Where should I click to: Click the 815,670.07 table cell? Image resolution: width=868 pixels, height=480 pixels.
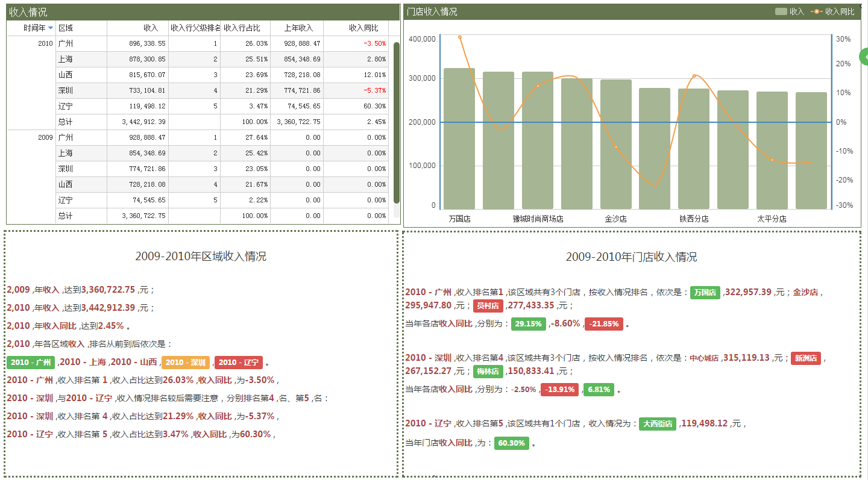(137, 75)
